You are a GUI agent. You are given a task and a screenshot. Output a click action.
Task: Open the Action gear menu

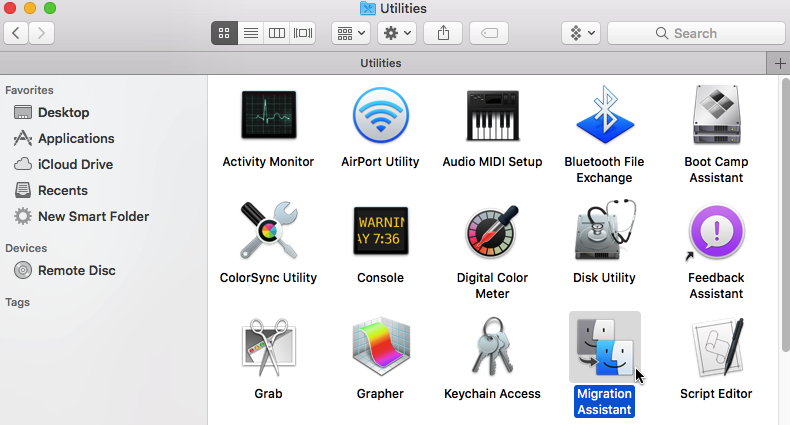click(397, 33)
